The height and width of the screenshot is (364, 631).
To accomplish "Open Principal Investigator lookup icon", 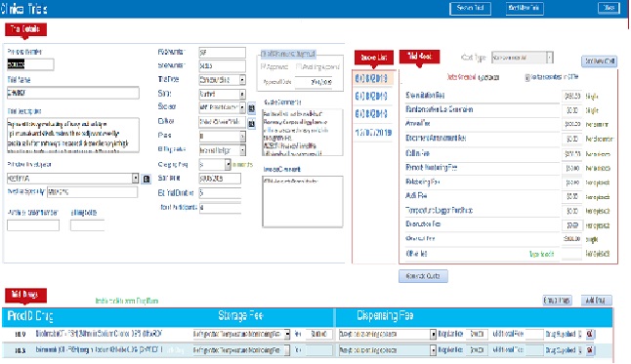I will coord(147,179).
